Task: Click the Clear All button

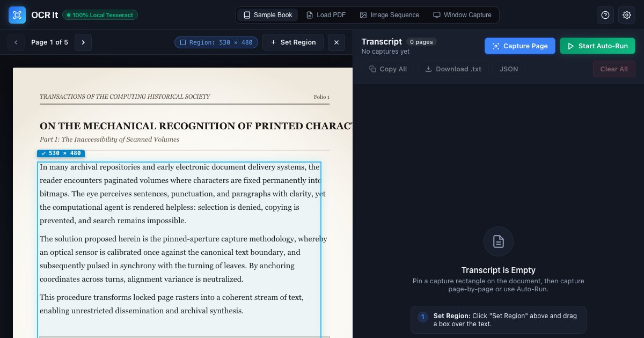Action: [614, 69]
